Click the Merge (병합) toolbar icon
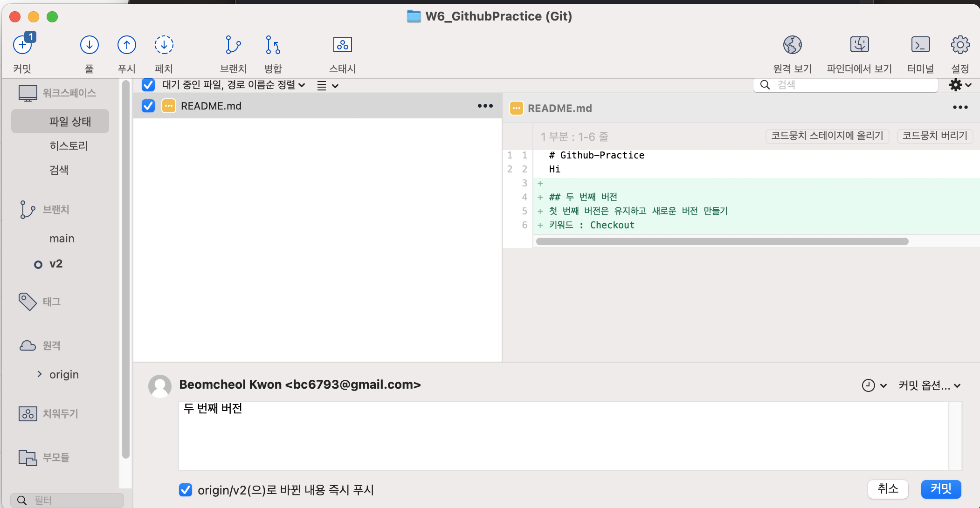980x508 pixels. pos(273,45)
